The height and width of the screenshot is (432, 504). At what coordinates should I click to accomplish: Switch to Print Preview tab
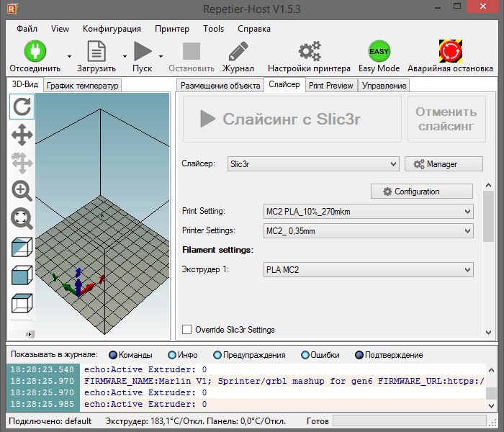[331, 86]
